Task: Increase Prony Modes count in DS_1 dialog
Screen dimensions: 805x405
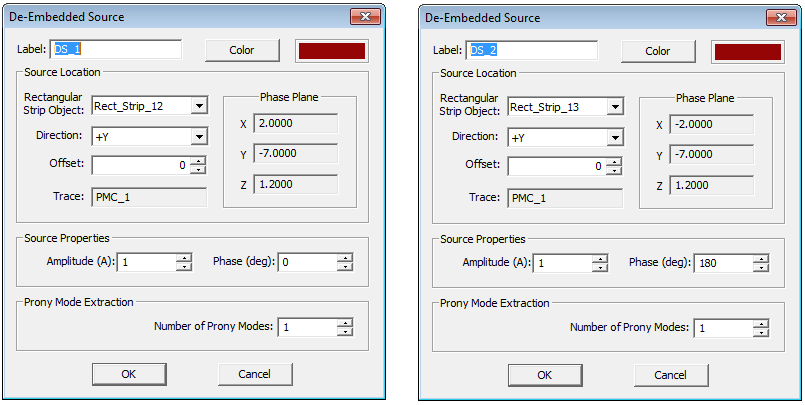Action: (346, 322)
